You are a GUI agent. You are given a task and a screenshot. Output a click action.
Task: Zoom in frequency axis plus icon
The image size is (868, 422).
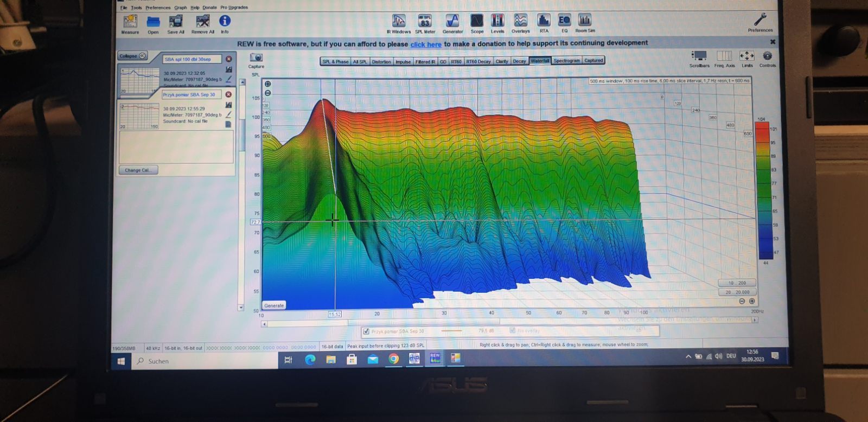[x=752, y=301]
